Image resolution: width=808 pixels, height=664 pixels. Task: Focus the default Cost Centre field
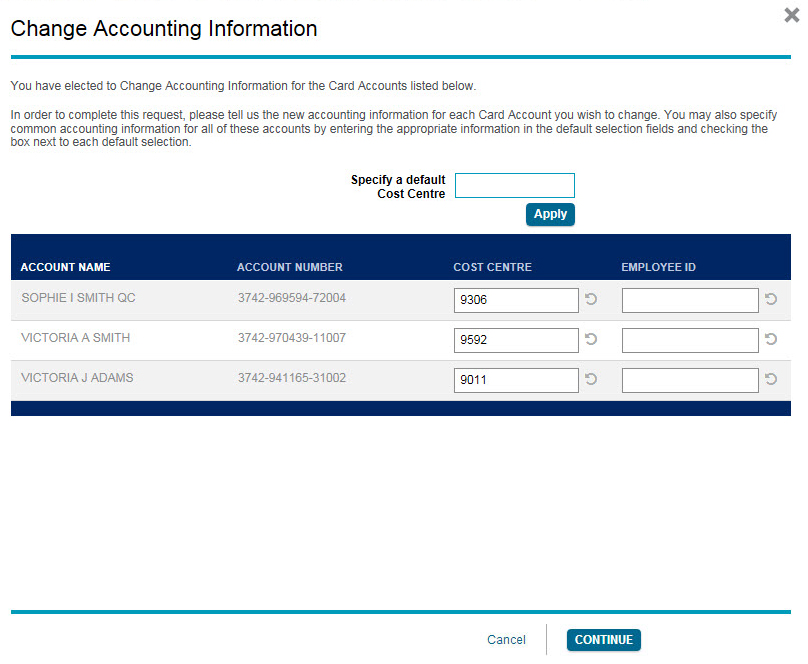514,186
